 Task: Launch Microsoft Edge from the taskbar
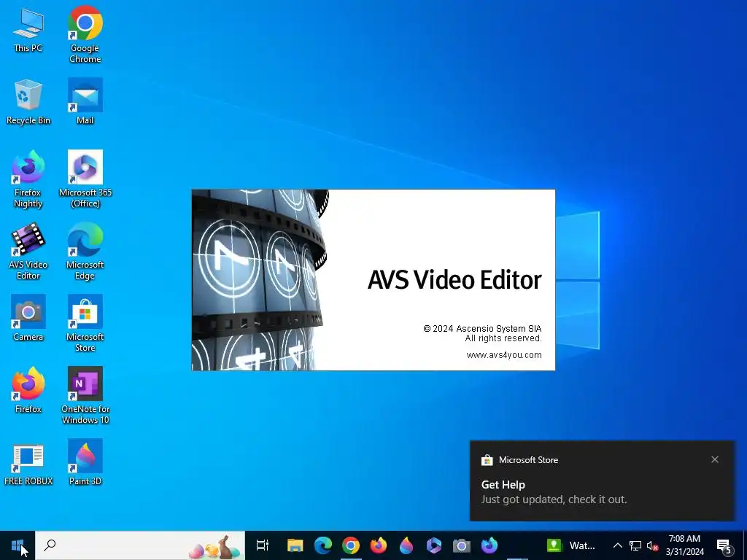[x=323, y=545]
